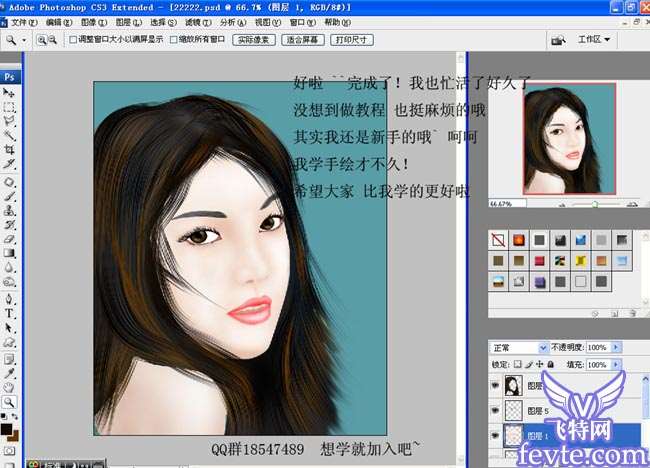This screenshot has width=650, height=468.
Task: Open the 滤镜 menu
Action: [198, 22]
